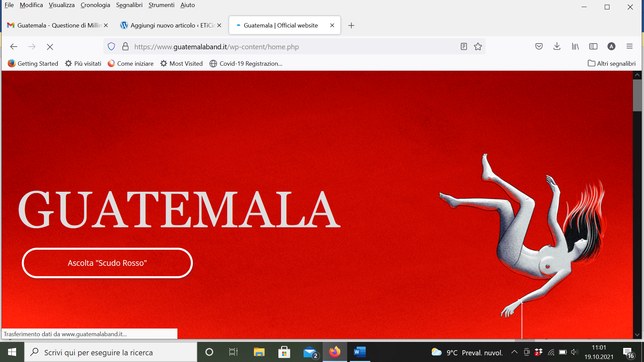This screenshot has width=644, height=362.
Task: Open the Segnalibri menu
Action: click(129, 5)
